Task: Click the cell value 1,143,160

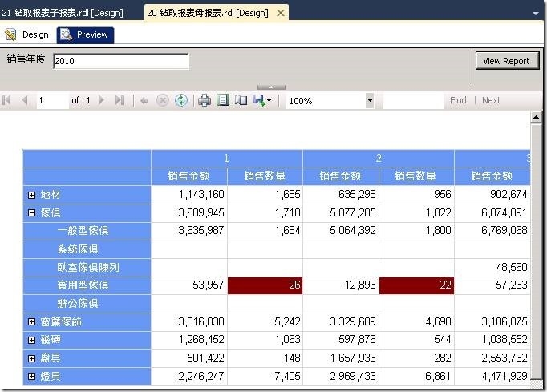Action: [201, 195]
